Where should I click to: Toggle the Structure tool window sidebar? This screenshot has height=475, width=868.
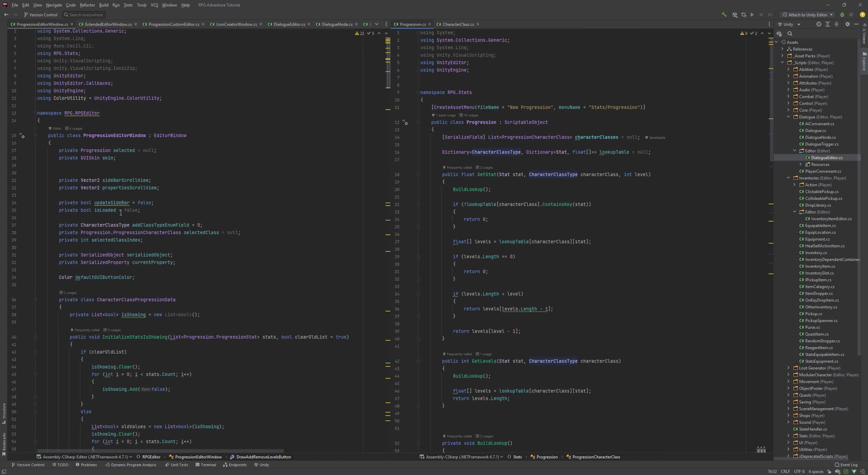click(x=3, y=412)
